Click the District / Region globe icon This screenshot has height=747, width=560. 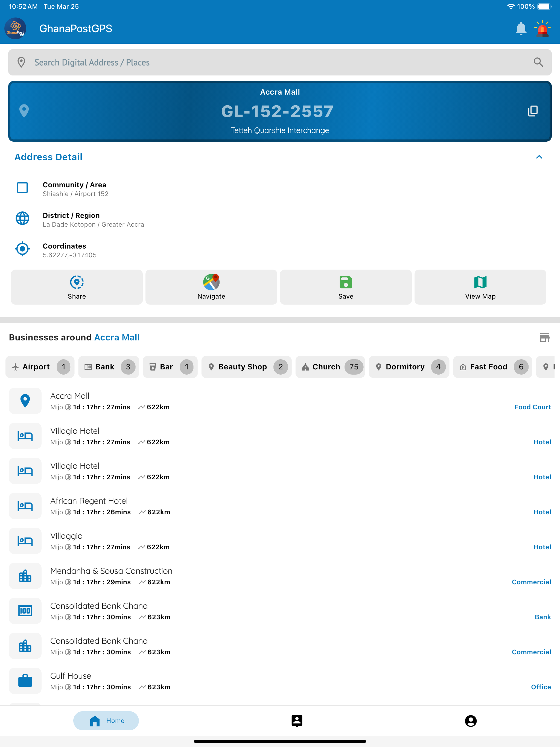23,218
